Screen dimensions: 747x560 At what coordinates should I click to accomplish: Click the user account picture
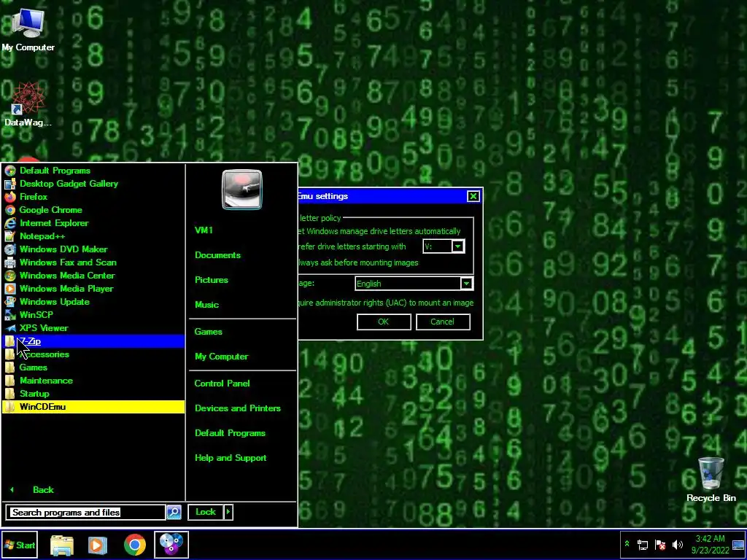click(x=242, y=190)
